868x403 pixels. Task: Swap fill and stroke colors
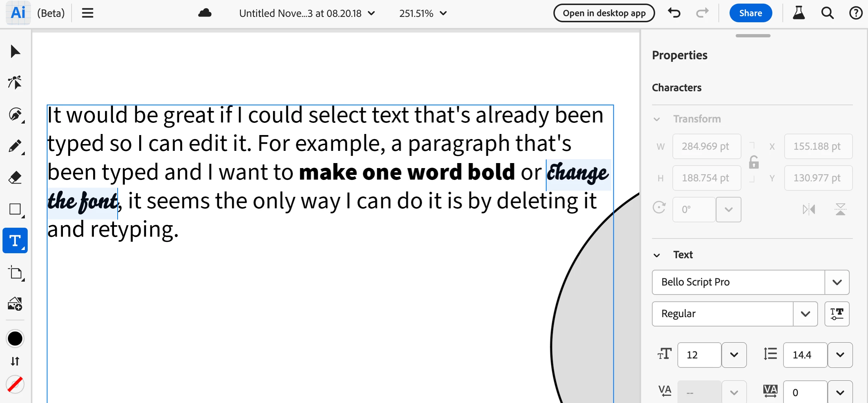[15, 361]
